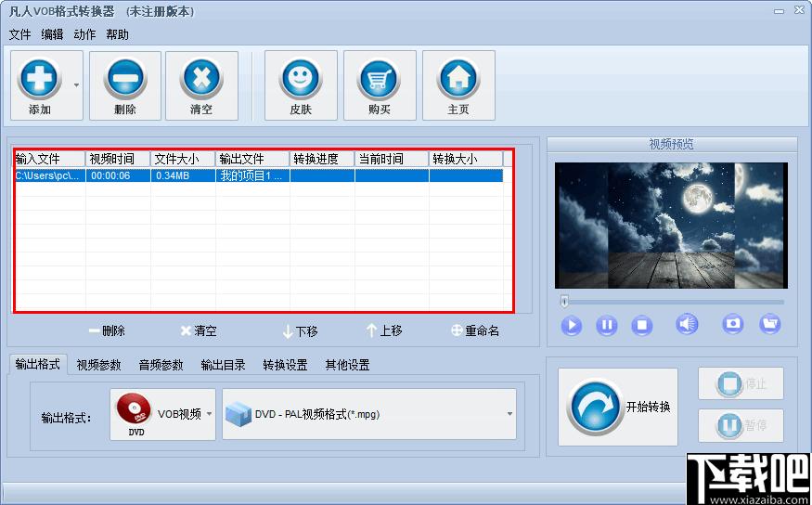Click the 转换大小 column header
The height and width of the screenshot is (505, 812).
pos(466,159)
